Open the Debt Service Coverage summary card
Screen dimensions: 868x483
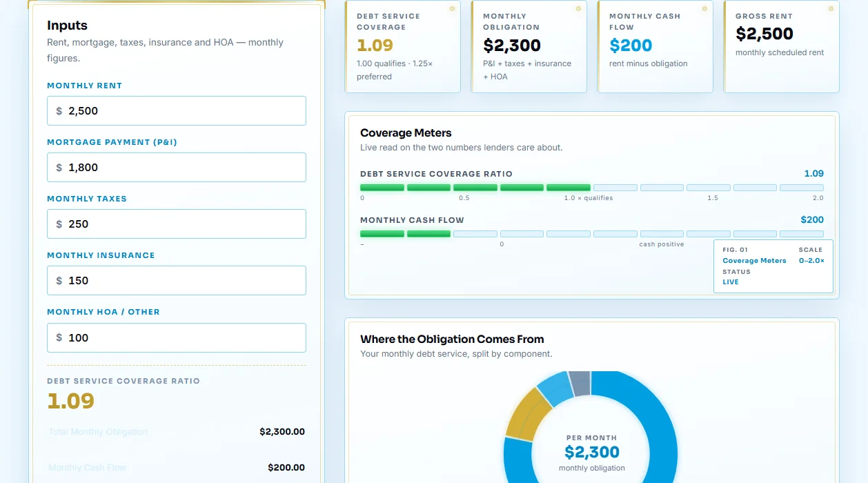(403, 46)
